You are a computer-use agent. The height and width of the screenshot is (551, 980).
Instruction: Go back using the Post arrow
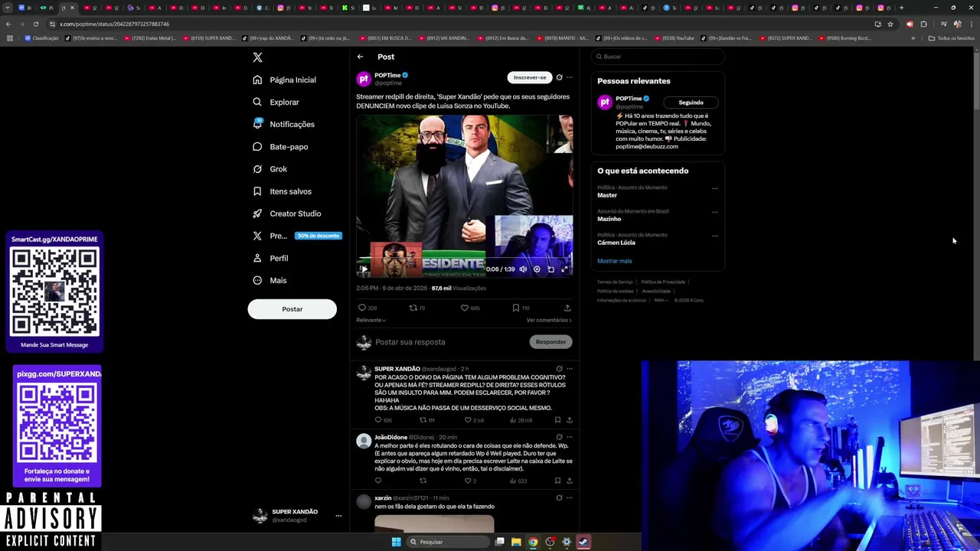[x=360, y=57]
